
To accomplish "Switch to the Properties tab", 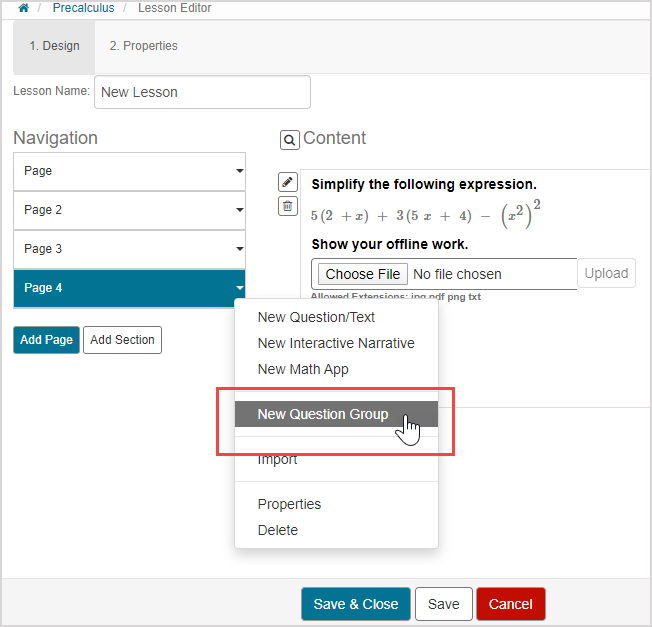I will tap(143, 46).
